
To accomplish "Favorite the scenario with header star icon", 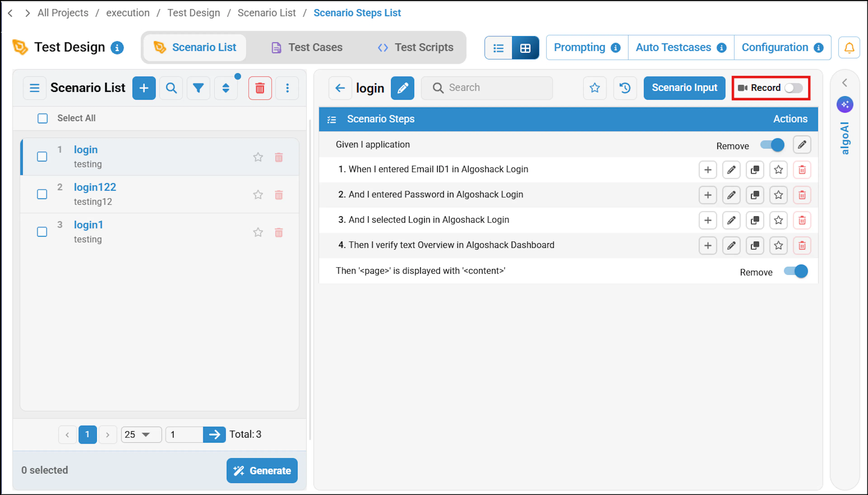I will pyautogui.click(x=595, y=88).
